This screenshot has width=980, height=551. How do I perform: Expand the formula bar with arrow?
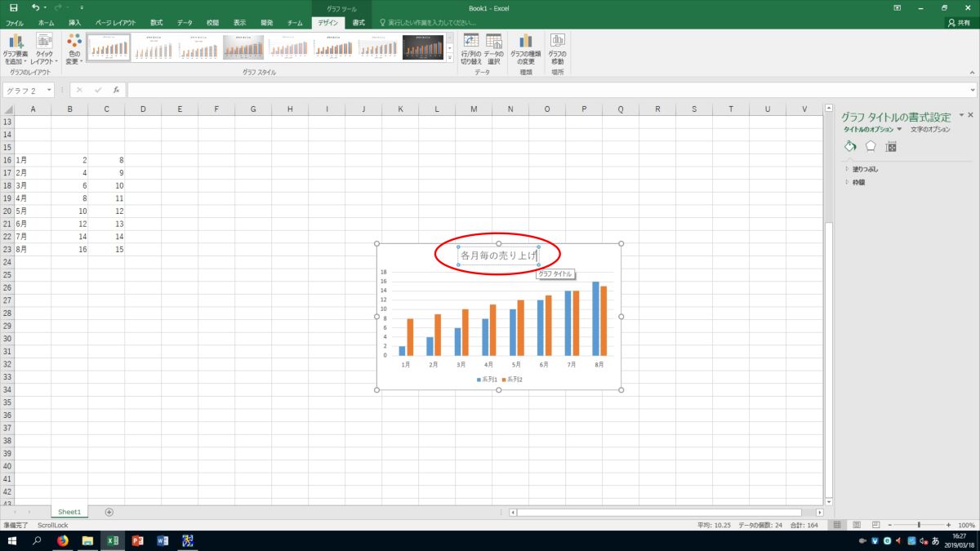[x=972, y=90]
